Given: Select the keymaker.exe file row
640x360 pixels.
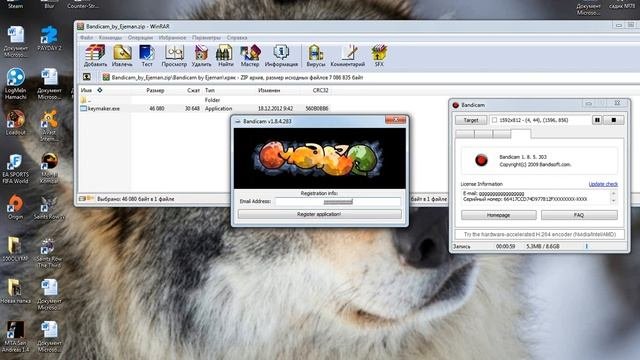Looking at the screenshot, I should [x=204, y=109].
